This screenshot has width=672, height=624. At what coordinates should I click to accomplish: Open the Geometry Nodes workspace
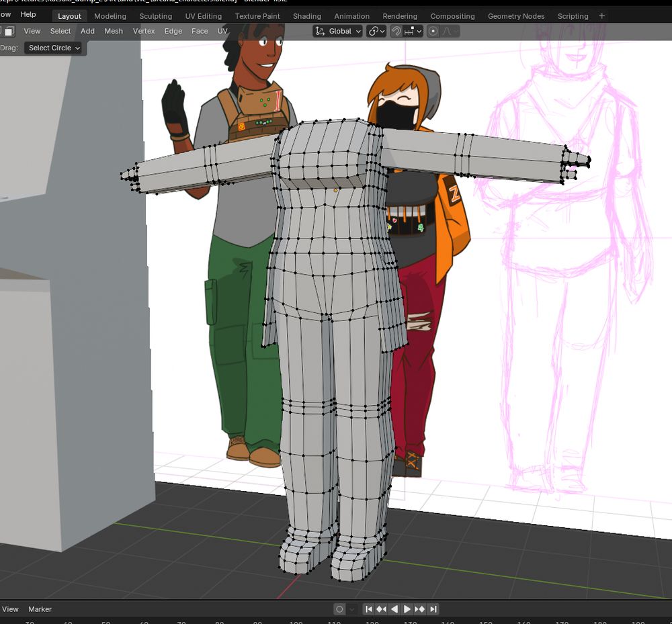[x=515, y=16]
